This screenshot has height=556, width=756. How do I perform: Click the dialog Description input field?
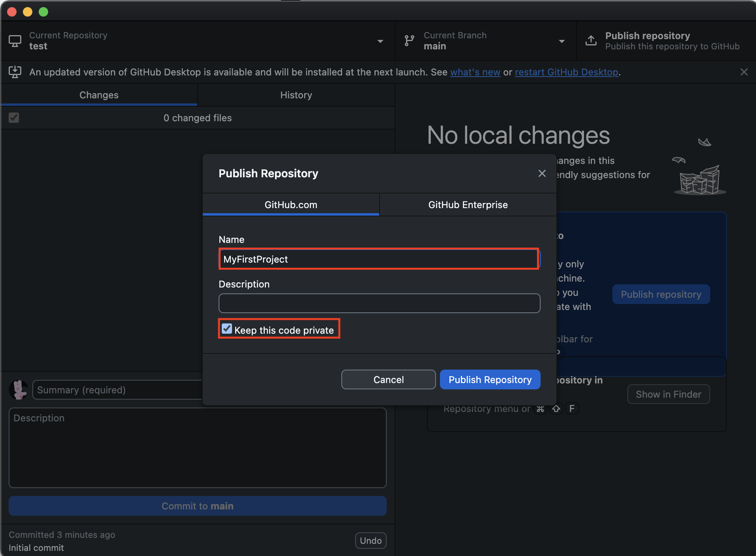(379, 303)
